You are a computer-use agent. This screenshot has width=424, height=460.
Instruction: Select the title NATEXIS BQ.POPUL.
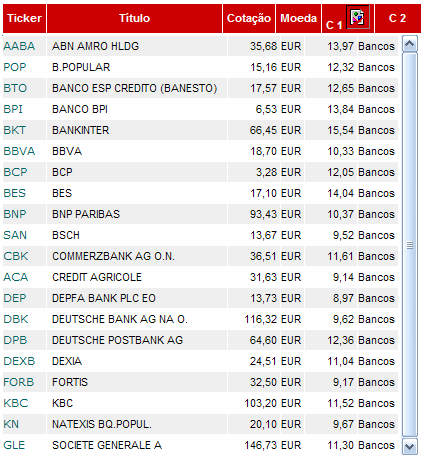coord(102,424)
